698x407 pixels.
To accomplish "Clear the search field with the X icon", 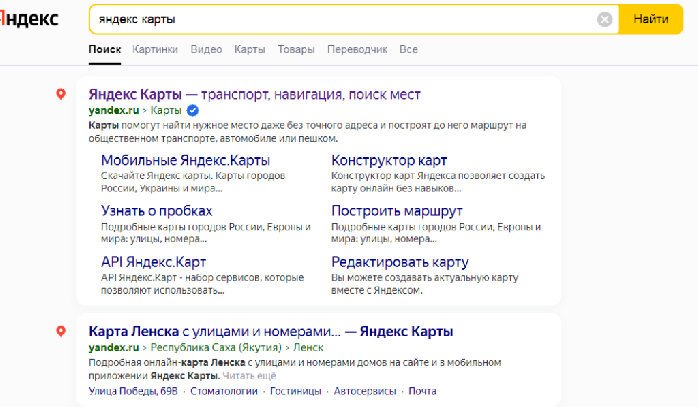I will tap(604, 19).
